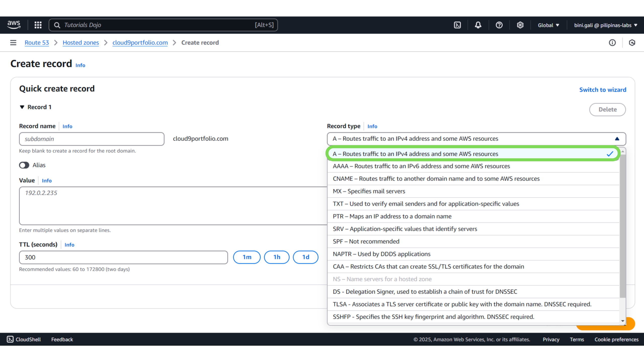The width and height of the screenshot is (644, 362).
Task: Open the info panel circle icon
Action: tap(612, 43)
